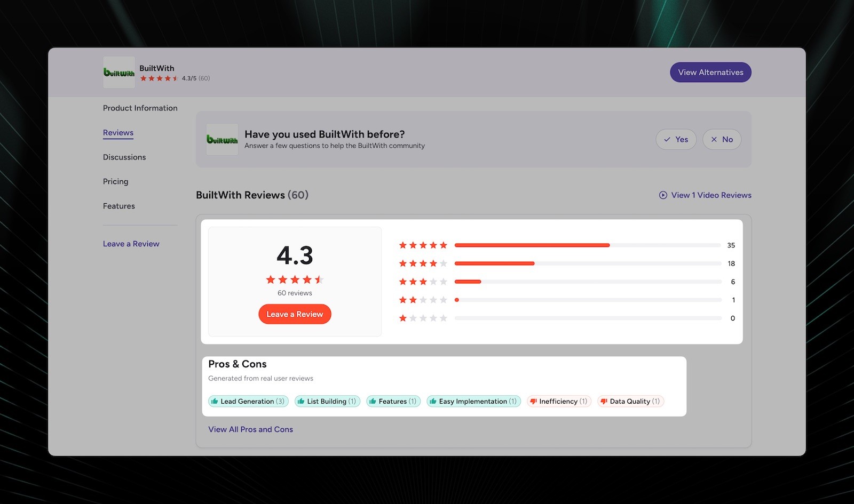Expand the Easy Implementation pros tag

[x=473, y=401]
